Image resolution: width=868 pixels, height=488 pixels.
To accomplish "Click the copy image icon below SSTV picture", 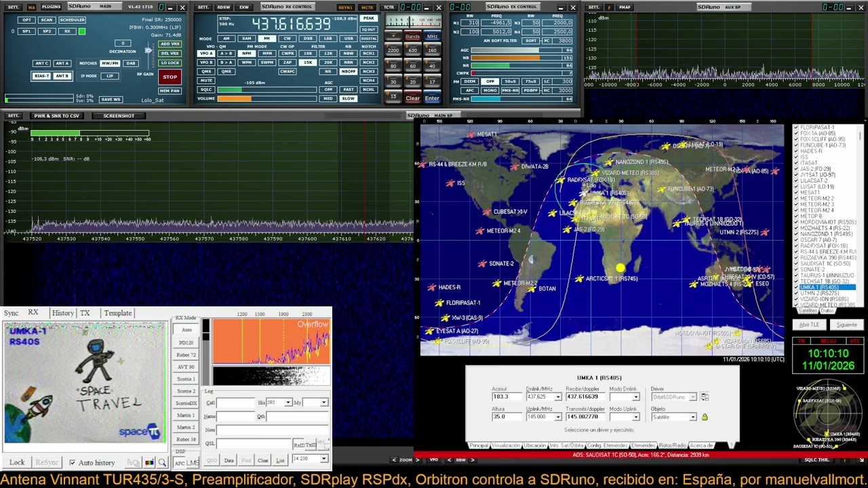I will [134, 463].
